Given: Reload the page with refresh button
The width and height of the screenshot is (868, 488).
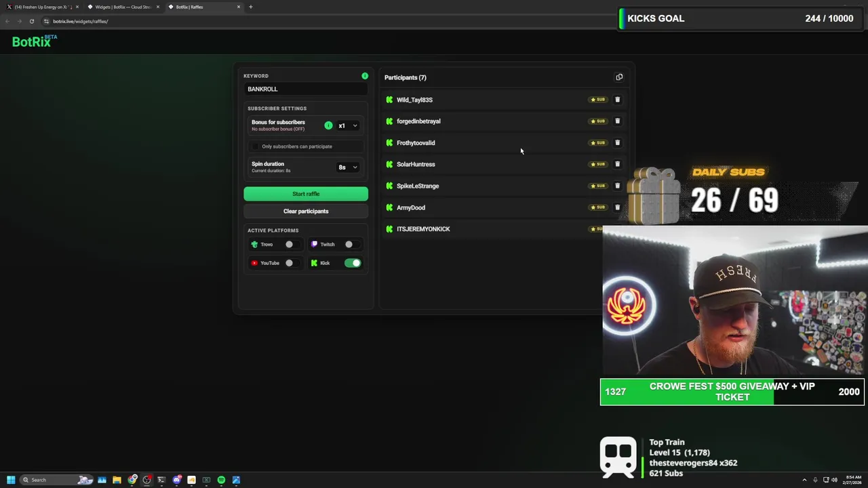Looking at the screenshot, I should 31,21.
